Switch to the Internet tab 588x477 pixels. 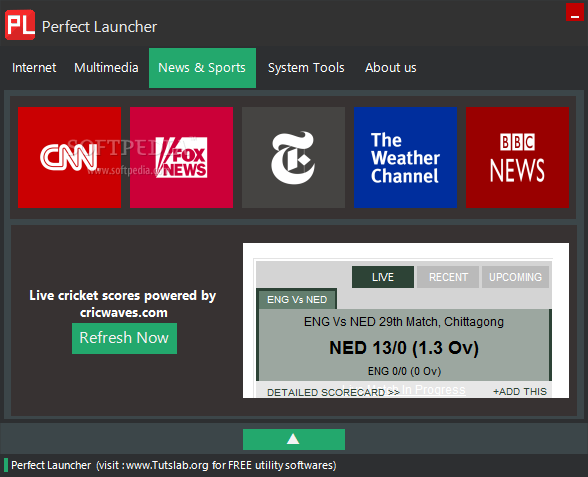click(34, 68)
